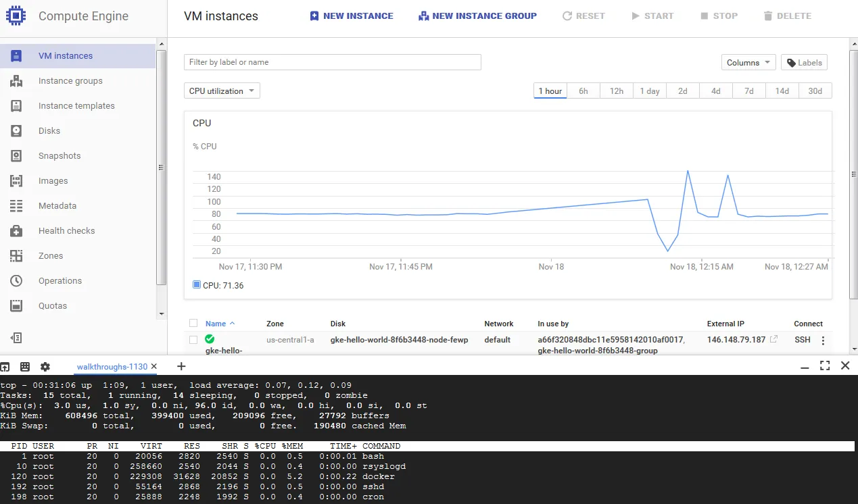Add new Cloud Shell session tab
The width and height of the screenshot is (858, 504).
(x=181, y=366)
